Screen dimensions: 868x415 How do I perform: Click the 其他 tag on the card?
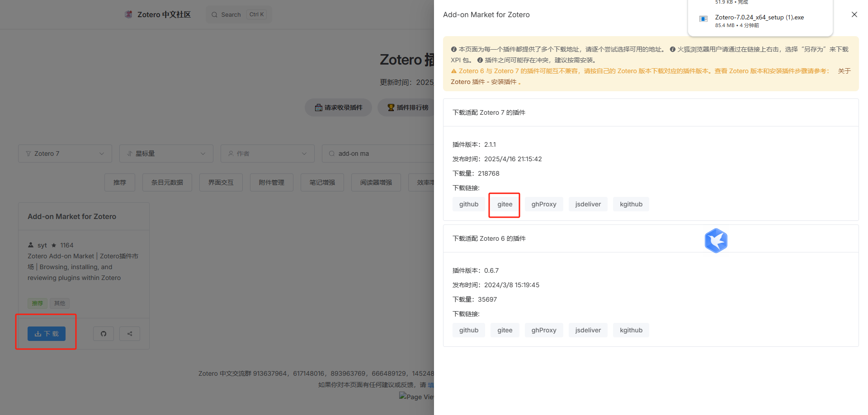coord(60,303)
